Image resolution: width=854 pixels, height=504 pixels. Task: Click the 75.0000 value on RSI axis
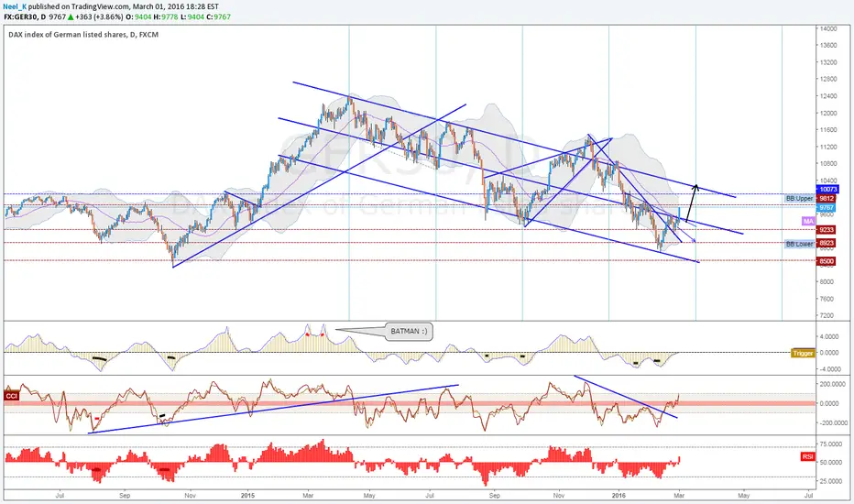(831, 444)
